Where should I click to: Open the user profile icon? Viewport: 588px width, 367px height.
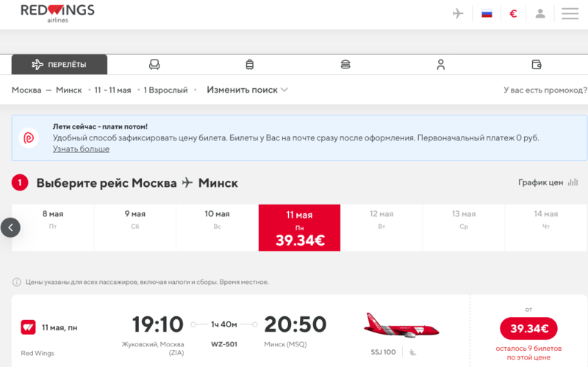[x=540, y=13]
